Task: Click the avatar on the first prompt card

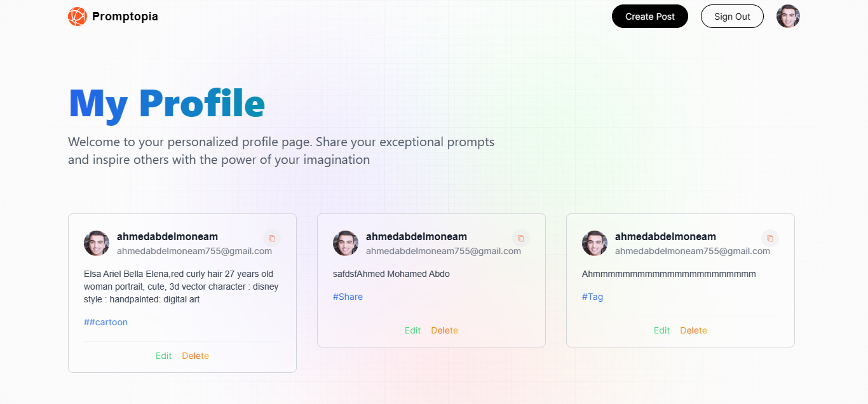Action: pyautogui.click(x=97, y=243)
